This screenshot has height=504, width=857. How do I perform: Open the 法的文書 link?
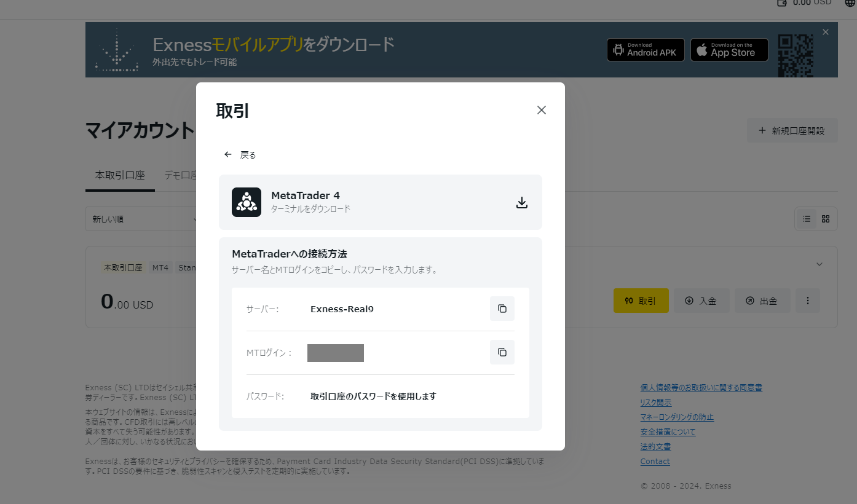pyautogui.click(x=655, y=447)
